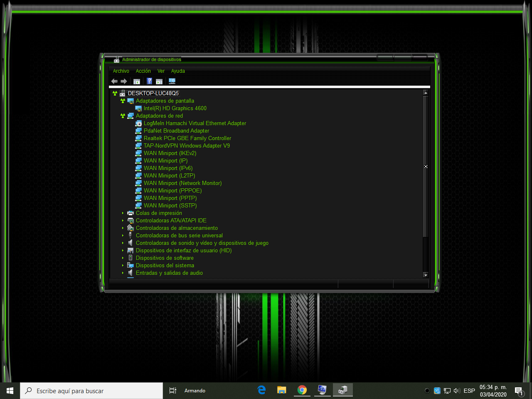Click the Forward arrow in toolbar
This screenshot has width=532, height=399.
124,81
